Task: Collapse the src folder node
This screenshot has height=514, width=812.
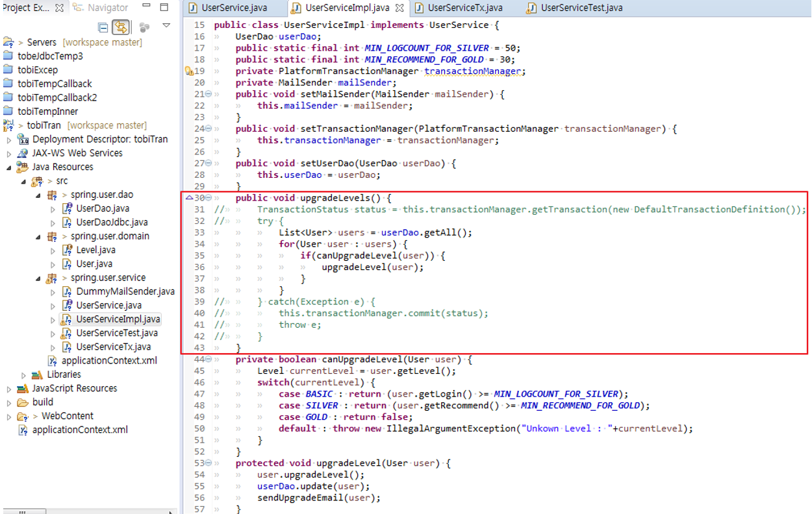Action: (24, 182)
